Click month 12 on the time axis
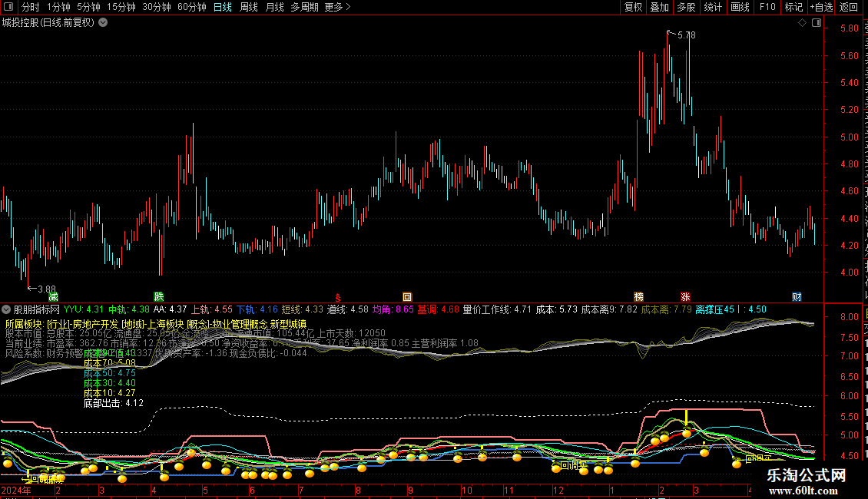 coord(558,490)
